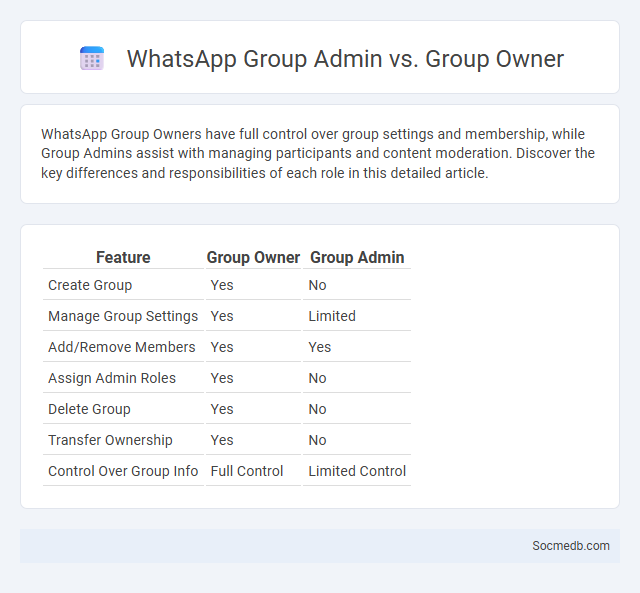Image resolution: width=640 pixels, height=593 pixels.
Task: Click the 'Limited' cell in Manage Group Settings row
Action: [x=332, y=316]
